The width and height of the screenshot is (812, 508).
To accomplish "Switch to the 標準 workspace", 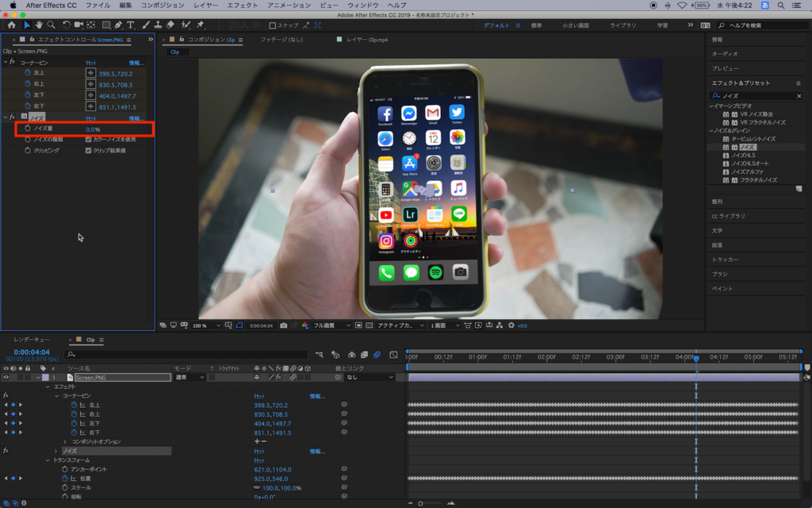I will (537, 25).
